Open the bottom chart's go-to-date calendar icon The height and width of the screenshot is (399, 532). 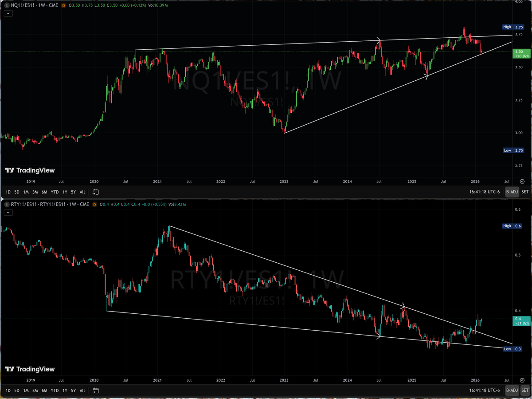click(x=95, y=391)
